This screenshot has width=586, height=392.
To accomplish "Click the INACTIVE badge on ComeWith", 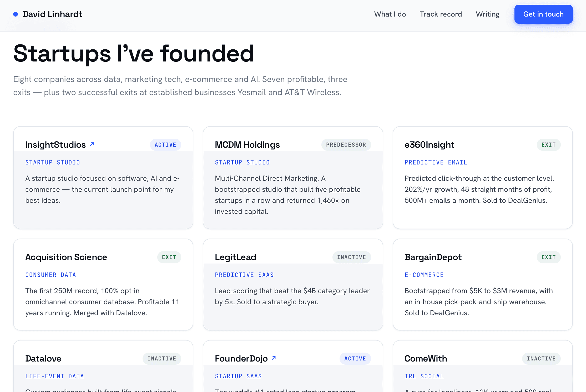I will [x=541, y=359].
